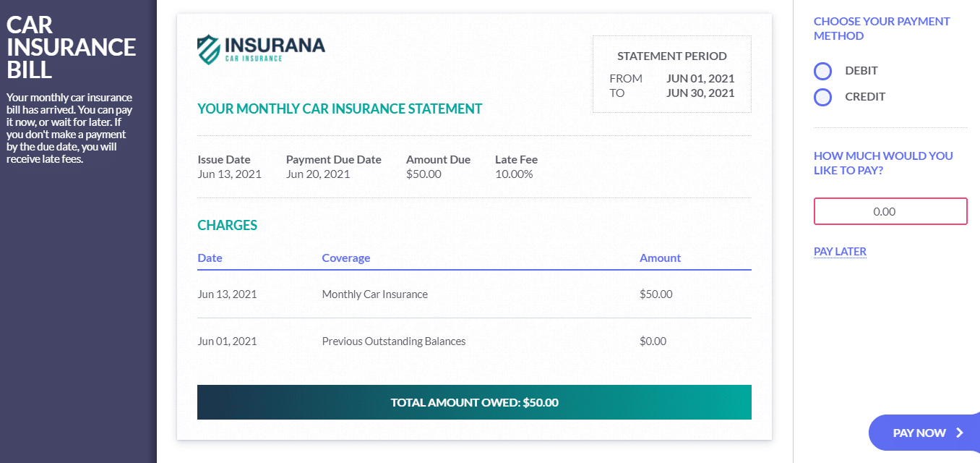The height and width of the screenshot is (463, 980).
Task: Click the Insurana shield logo icon
Action: [209, 48]
